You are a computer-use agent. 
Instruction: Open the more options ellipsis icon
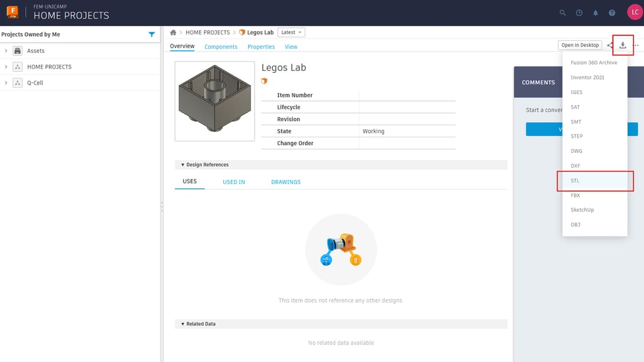[636, 46]
